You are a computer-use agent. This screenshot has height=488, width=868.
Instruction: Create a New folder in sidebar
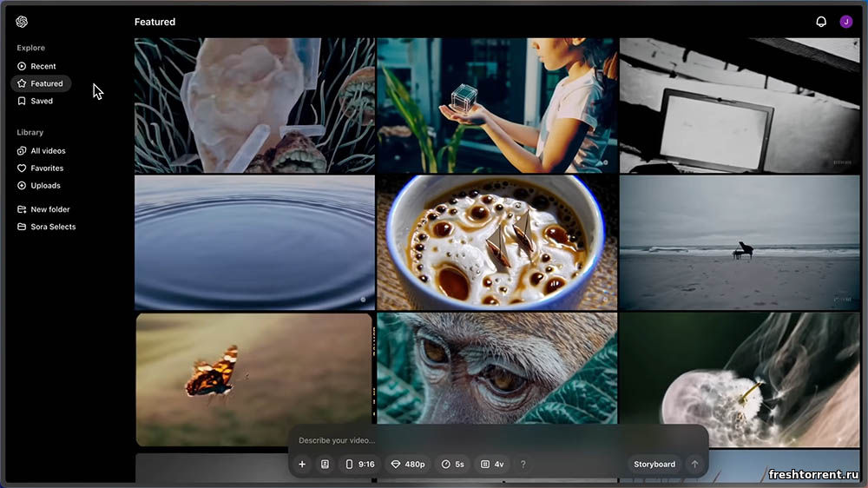49,209
